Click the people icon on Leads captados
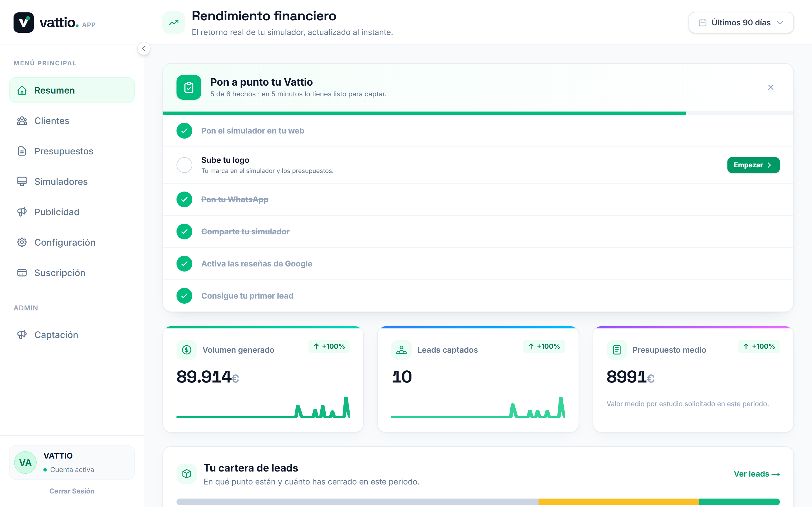The image size is (812, 507). pyautogui.click(x=401, y=350)
